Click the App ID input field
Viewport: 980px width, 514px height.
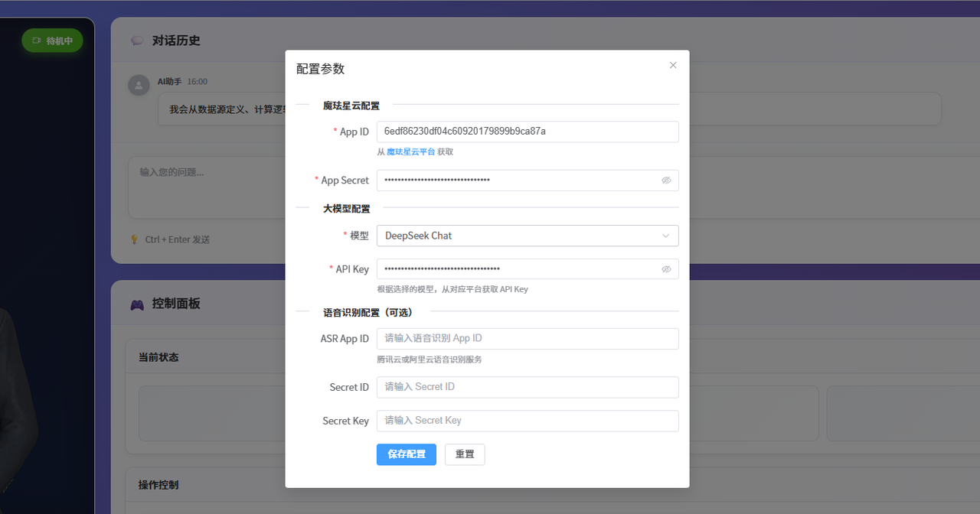(528, 132)
